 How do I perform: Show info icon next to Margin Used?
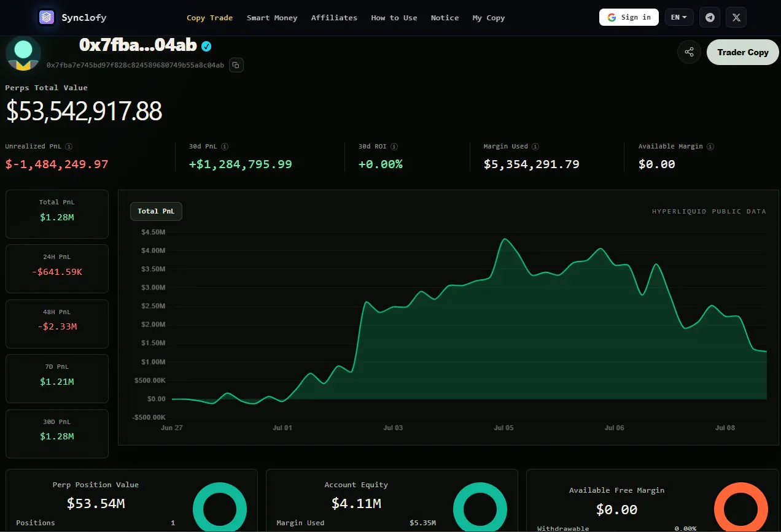click(535, 147)
